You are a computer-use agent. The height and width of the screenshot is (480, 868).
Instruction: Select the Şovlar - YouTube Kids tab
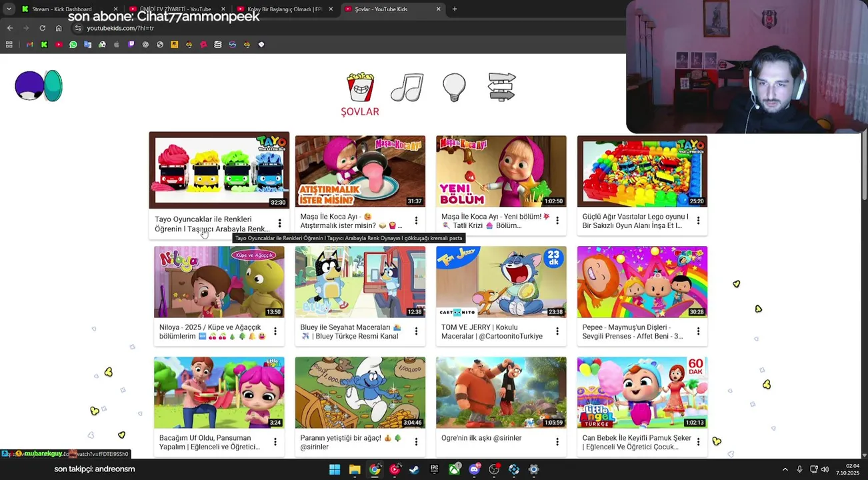point(392,9)
